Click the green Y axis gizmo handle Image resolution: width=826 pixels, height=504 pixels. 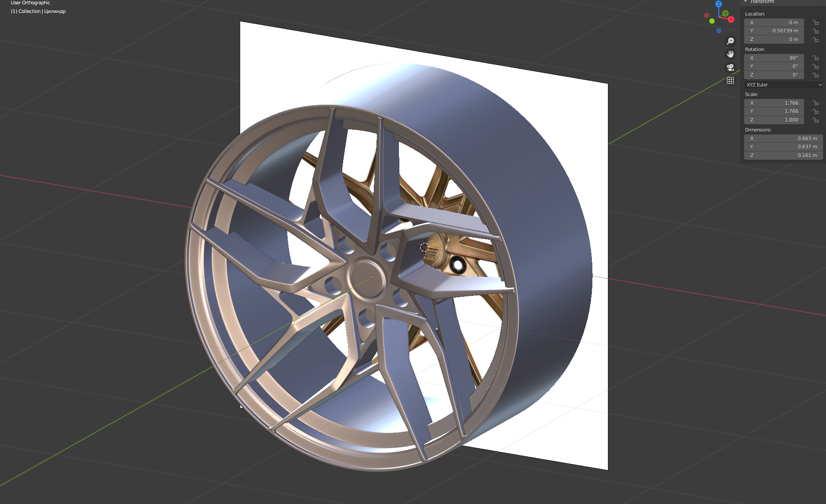coord(725,13)
